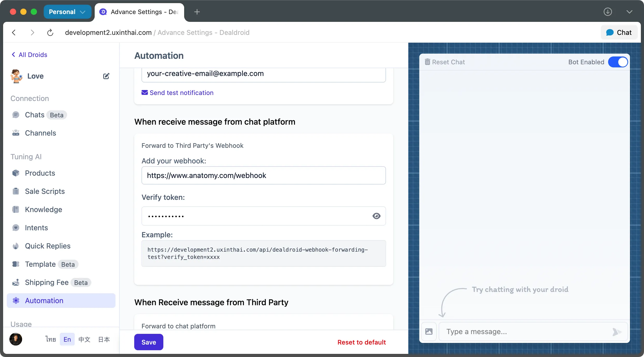Expand the Personal workspace dropdown

pyautogui.click(x=67, y=12)
